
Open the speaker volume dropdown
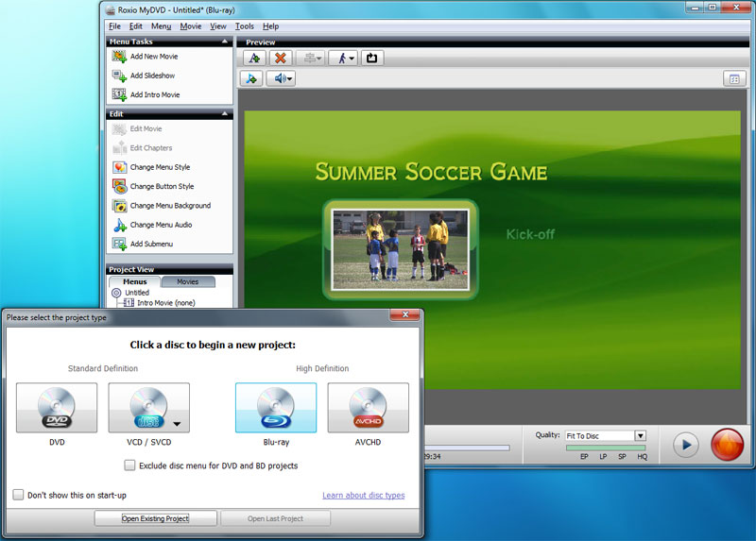pyautogui.click(x=281, y=78)
